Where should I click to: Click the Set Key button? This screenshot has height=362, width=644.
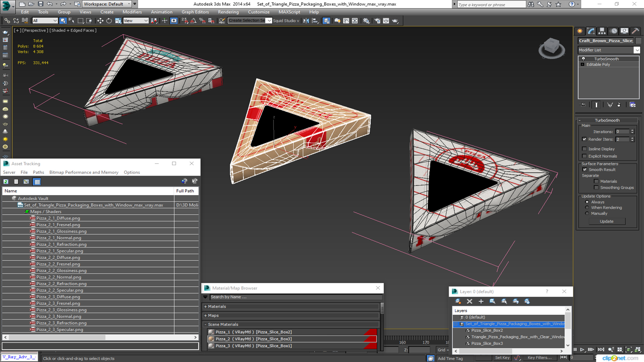coord(502,358)
